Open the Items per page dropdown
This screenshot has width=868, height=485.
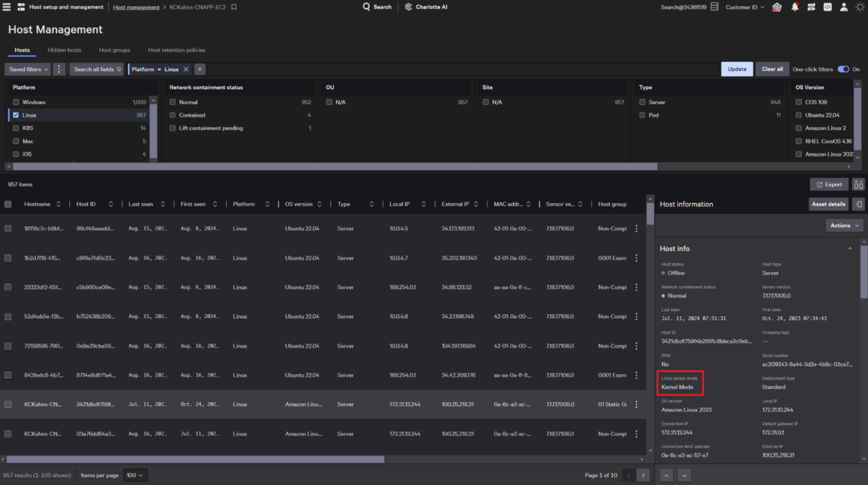134,475
